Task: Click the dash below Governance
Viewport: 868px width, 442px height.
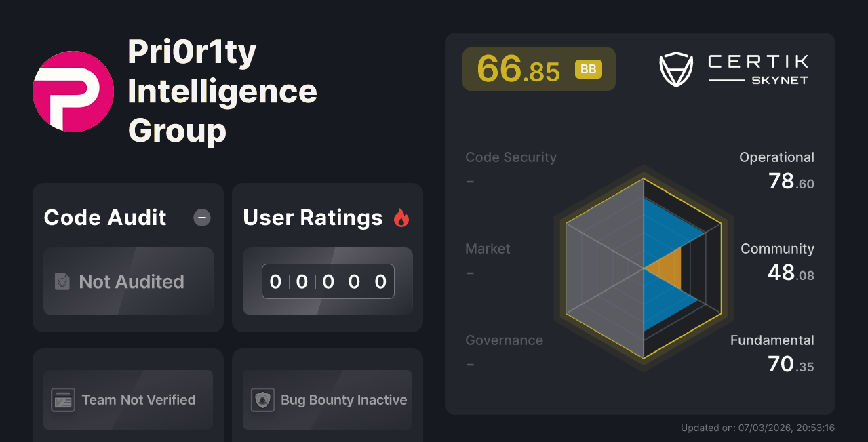Action: (x=470, y=364)
